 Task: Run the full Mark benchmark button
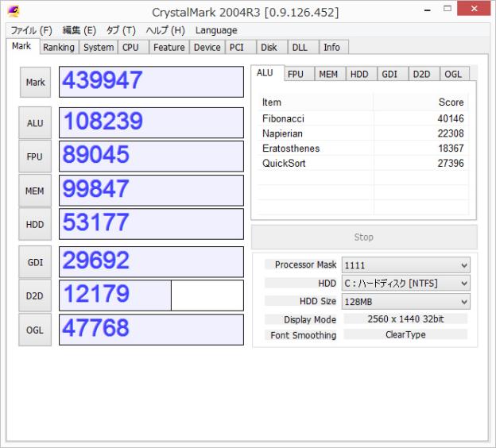click(35, 82)
